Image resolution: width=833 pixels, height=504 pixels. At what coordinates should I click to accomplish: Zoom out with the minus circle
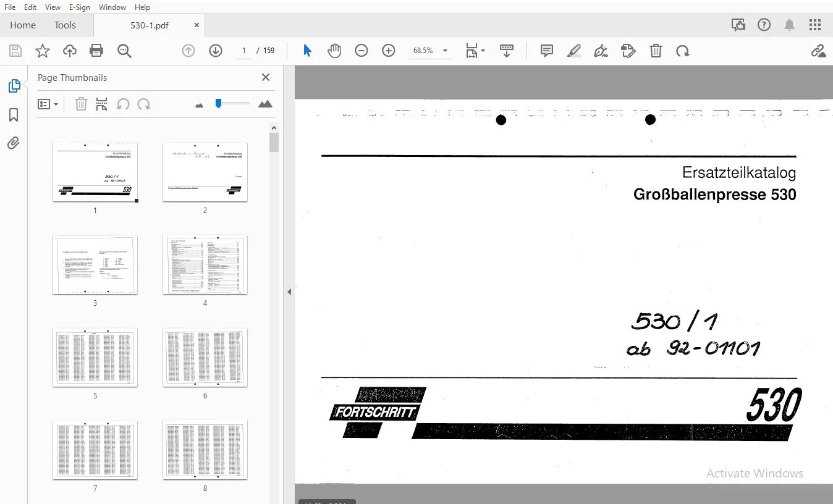click(362, 51)
